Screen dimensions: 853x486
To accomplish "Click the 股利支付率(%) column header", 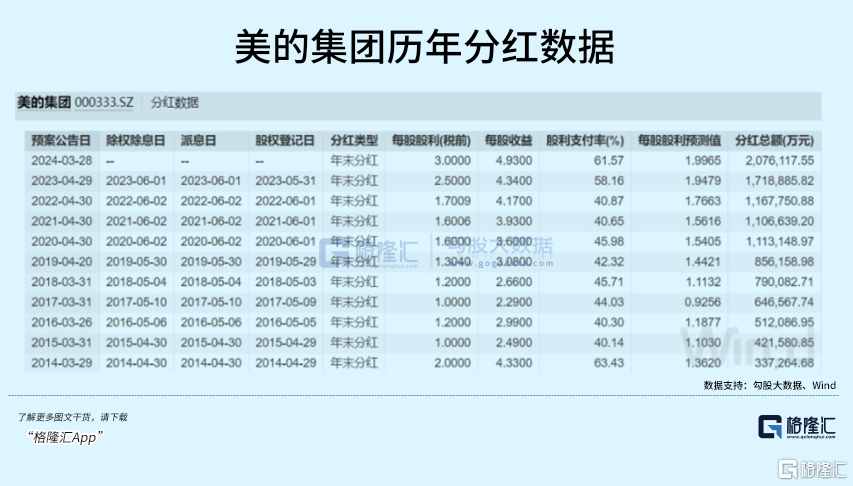I will 585,140.
